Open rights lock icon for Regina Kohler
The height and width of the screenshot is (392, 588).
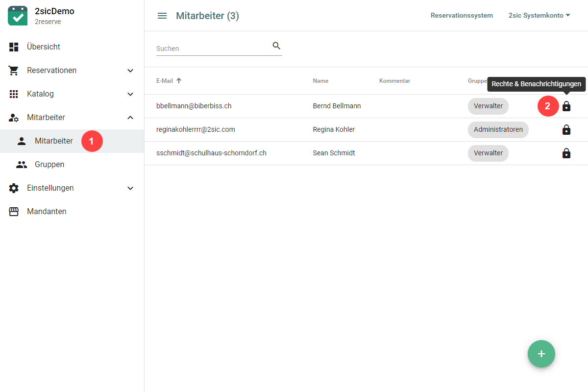tap(566, 130)
